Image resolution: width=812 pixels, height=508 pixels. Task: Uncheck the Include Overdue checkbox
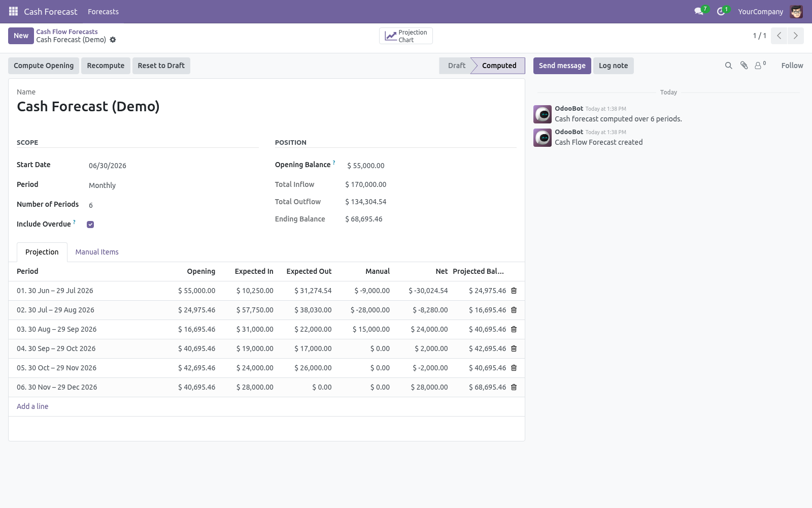pyautogui.click(x=90, y=225)
